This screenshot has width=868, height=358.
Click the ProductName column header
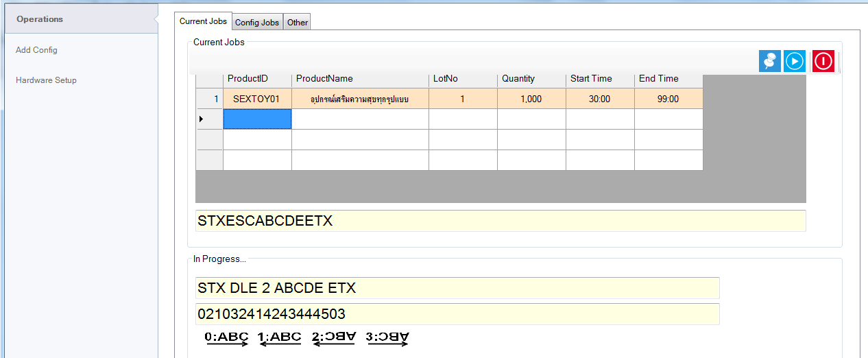[x=360, y=79]
